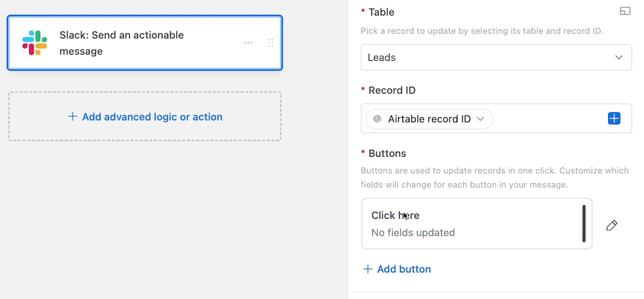Click the drag handle on Slack action card
The height and width of the screenshot is (299, 644).
[x=270, y=43]
